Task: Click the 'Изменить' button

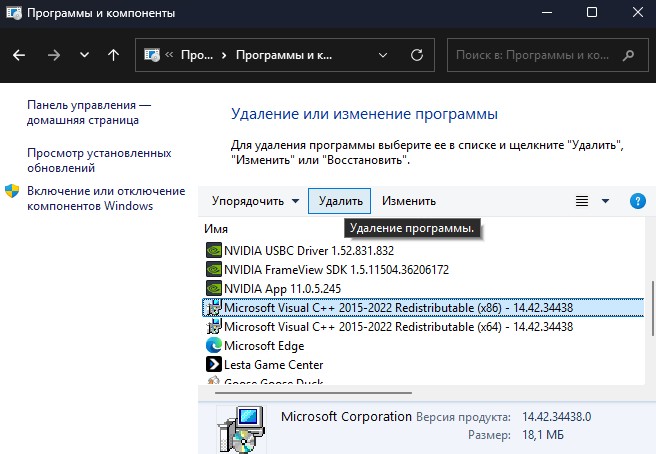Action: 409,201
